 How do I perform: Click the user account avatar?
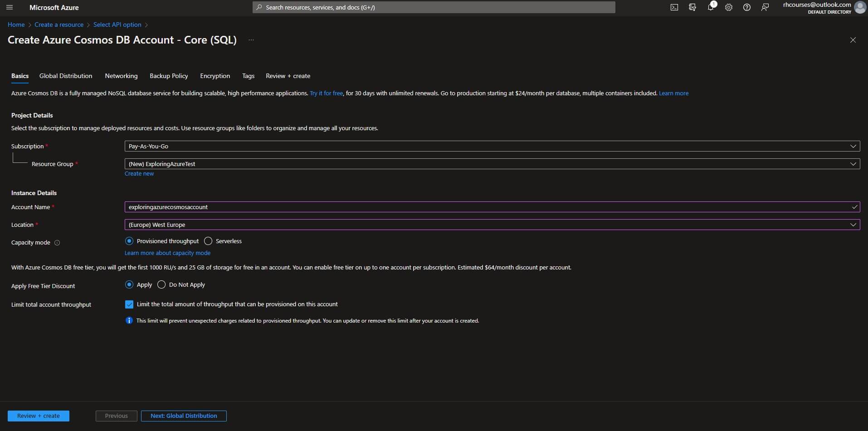(x=860, y=7)
